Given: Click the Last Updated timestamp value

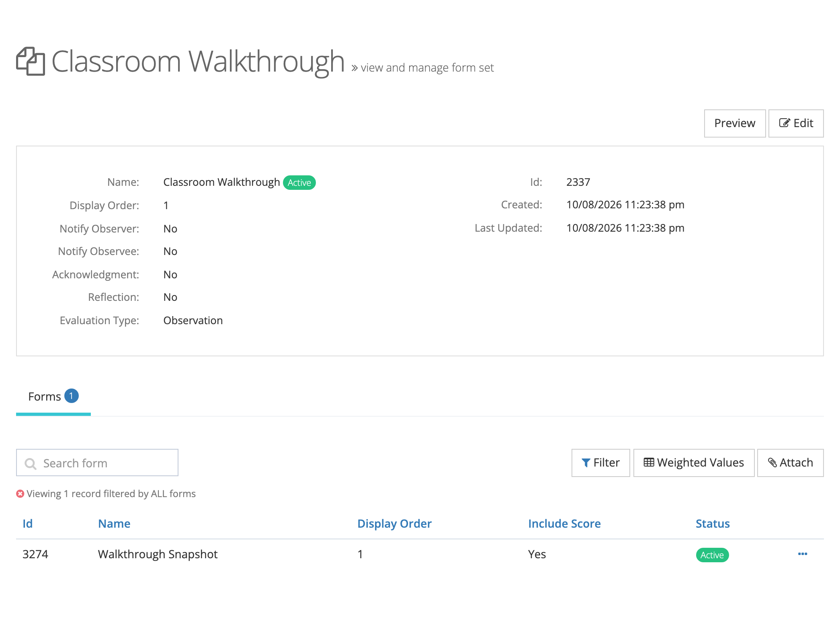Looking at the screenshot, I should [x=625, y=228].
